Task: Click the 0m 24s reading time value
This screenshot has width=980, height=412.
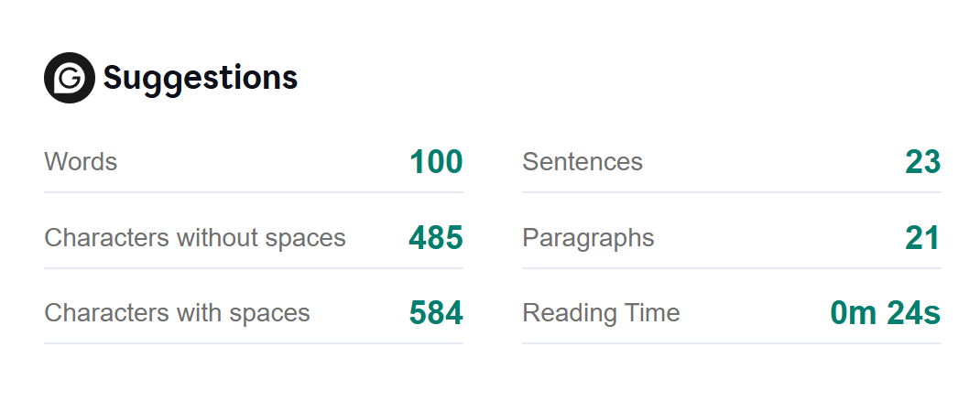Action: pos(885,313)
